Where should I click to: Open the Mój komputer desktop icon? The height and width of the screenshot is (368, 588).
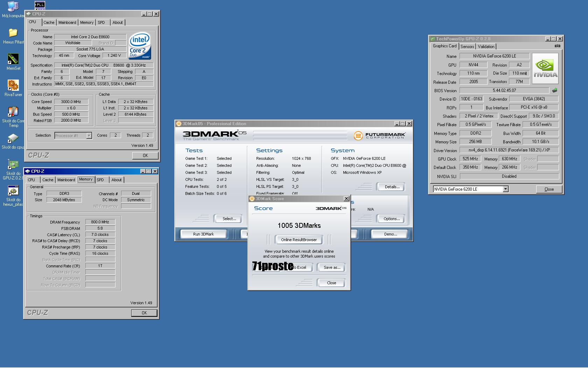[13, 6]
